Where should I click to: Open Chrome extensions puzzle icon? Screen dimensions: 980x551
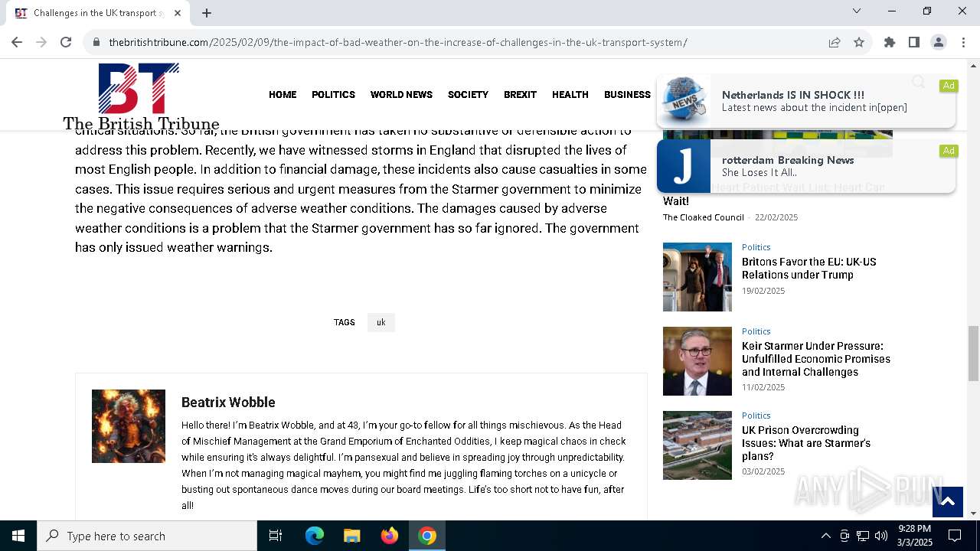click(x=890, y=42)
